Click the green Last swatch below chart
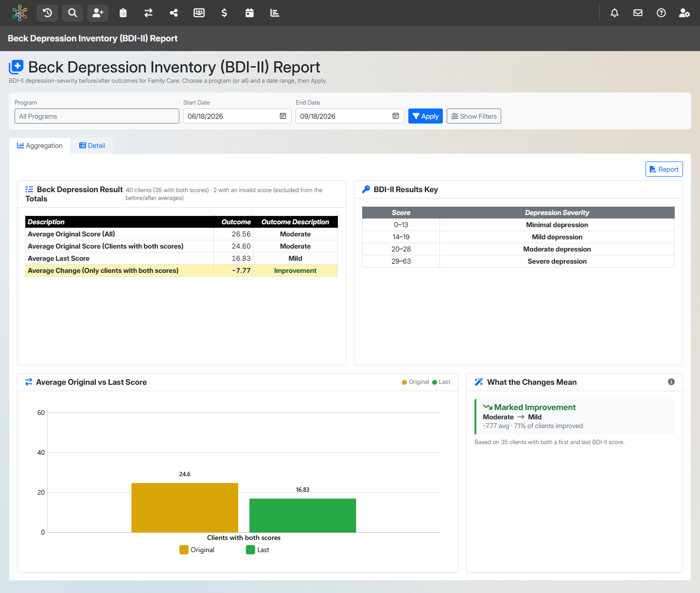700x593 pixels. [x=250, y=550]
